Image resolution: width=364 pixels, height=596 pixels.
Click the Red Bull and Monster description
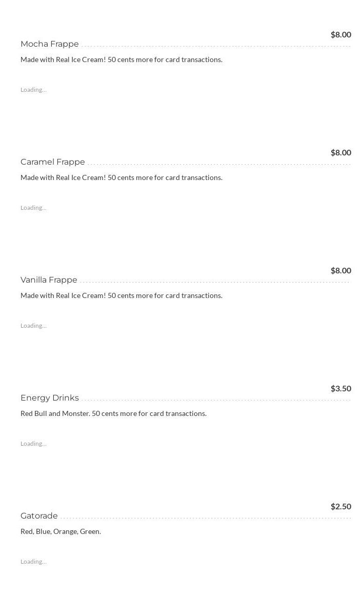click(113, 413)
